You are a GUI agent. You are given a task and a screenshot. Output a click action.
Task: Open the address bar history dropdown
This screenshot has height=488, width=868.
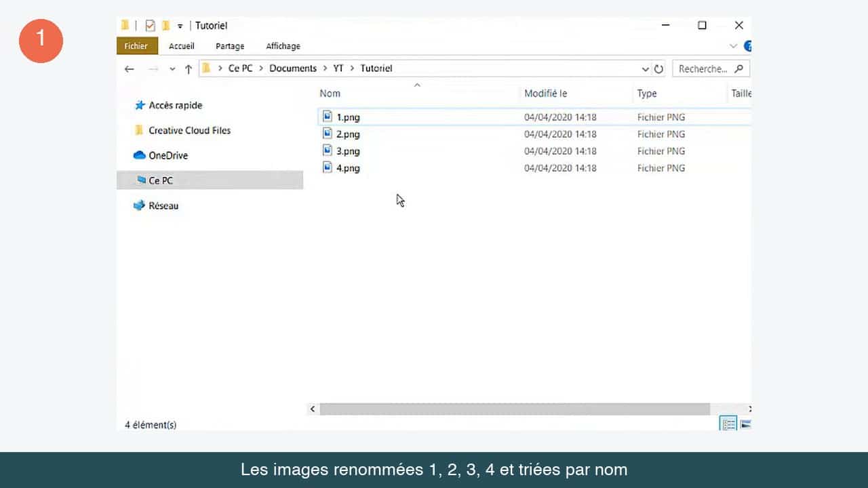pyautogui.click(x=645, y=69)
